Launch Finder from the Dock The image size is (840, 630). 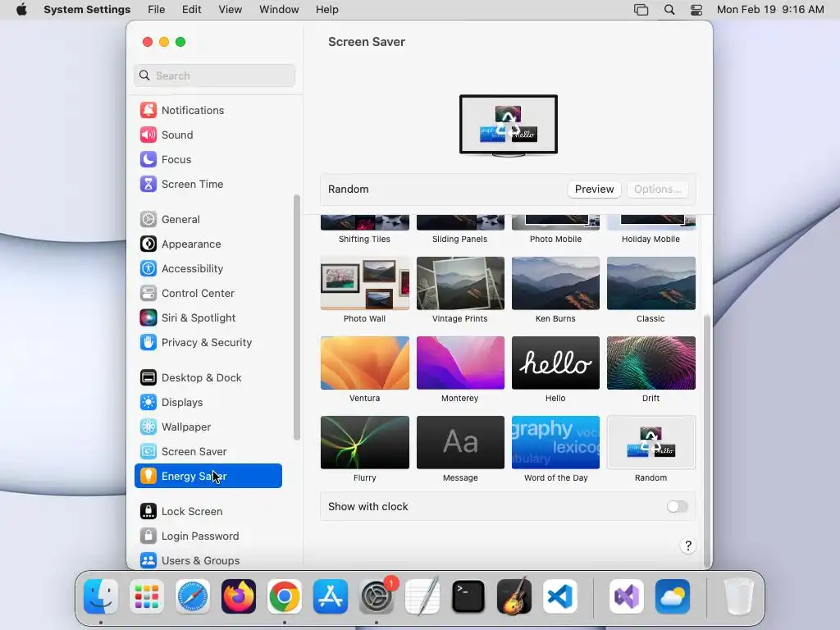[101, 597]
